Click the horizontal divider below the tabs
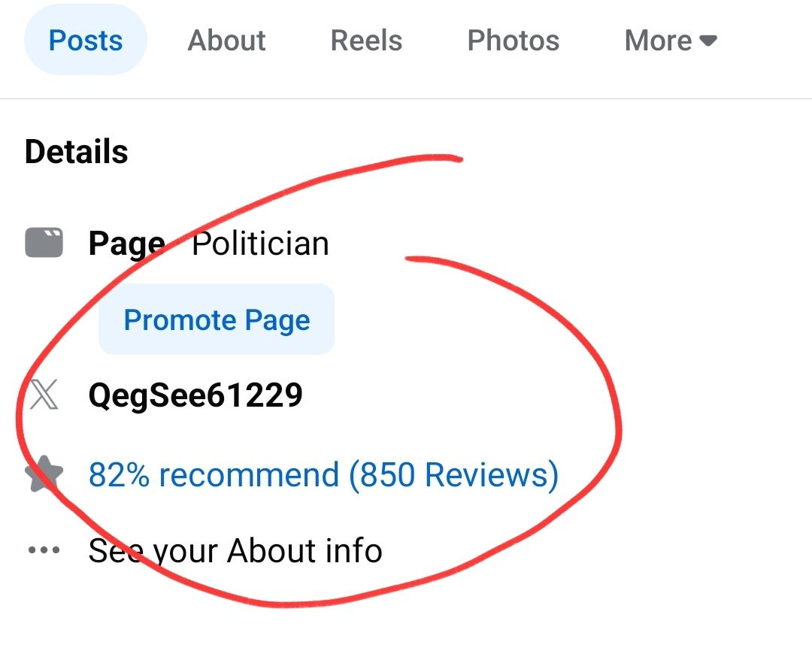 click(406, 98)
